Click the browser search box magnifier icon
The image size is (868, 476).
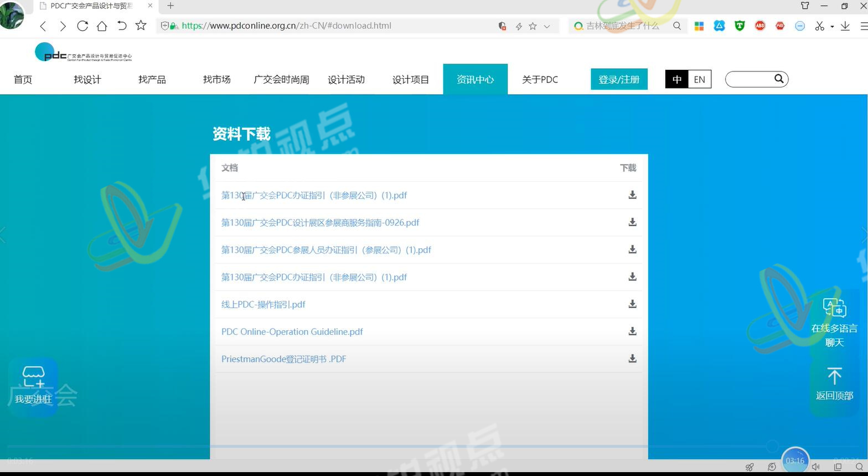[x=677, y=26]
